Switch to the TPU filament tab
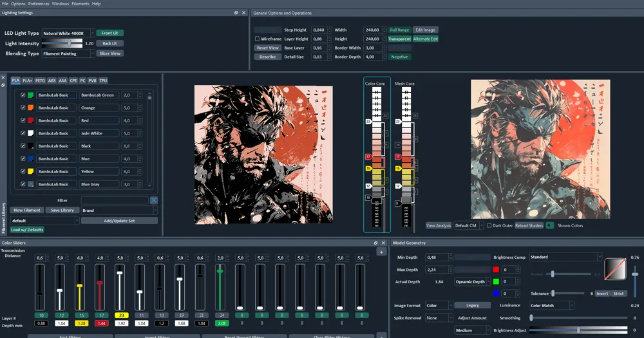The width and height of the screenshot is (644, 338). (x=103, y=80)
